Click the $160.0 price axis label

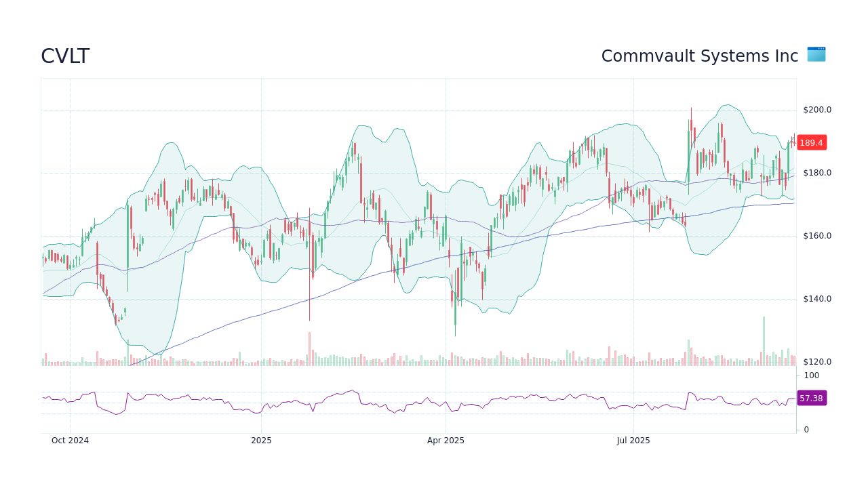[817, 236]
